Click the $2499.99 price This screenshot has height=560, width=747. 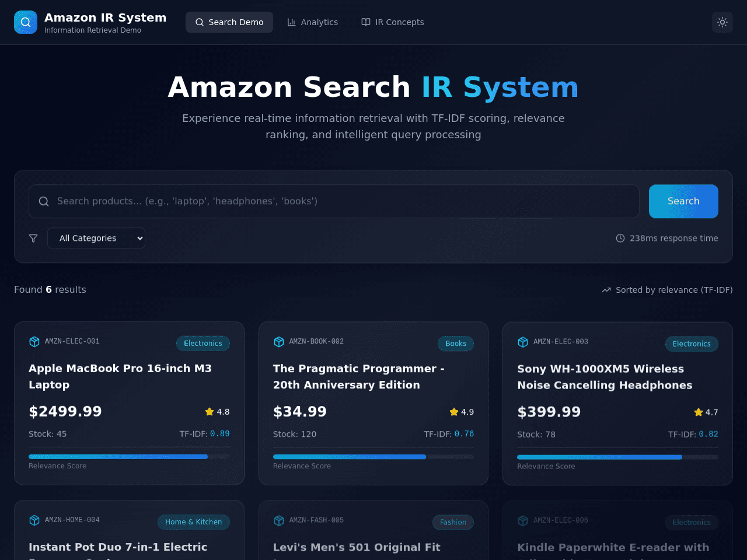coord(65,412)
